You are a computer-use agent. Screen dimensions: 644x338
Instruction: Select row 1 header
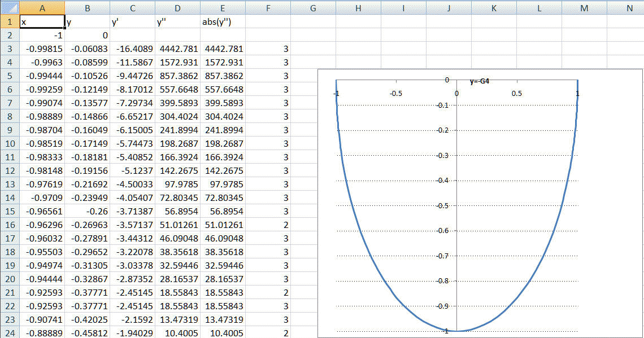pyautogui.click(x=9, y=22)
